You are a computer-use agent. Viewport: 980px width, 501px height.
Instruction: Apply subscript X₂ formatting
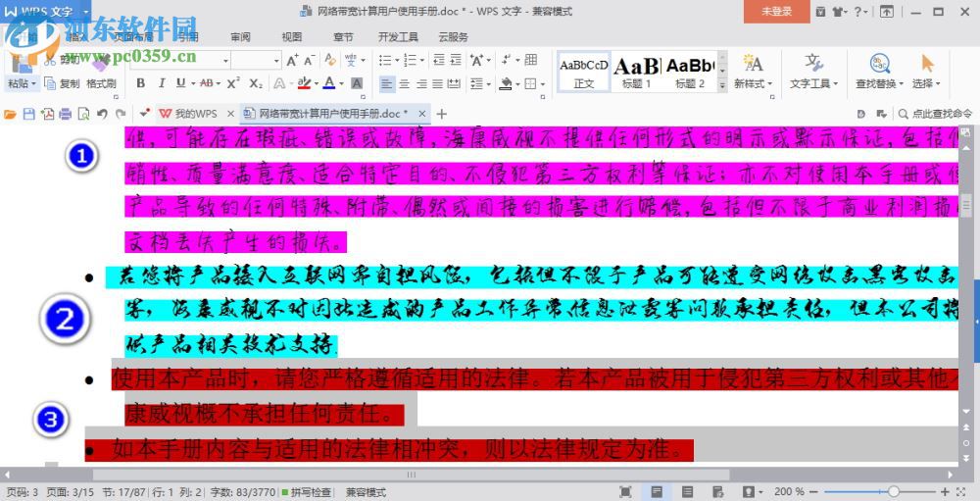tap(256, 83)
